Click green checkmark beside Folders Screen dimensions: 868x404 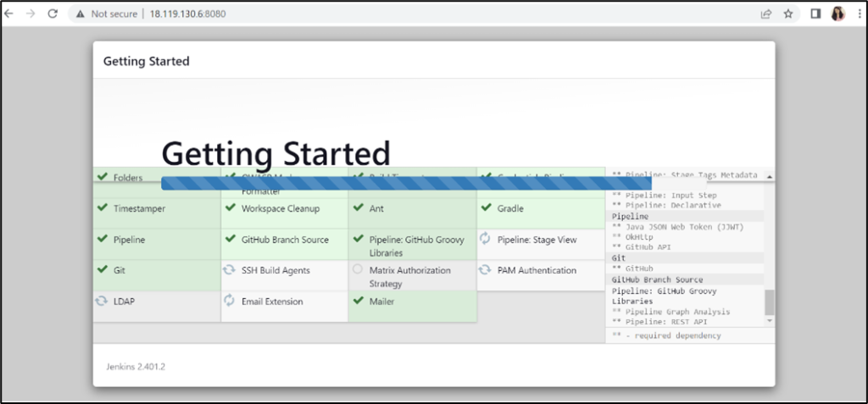pyautogui.click(x=102, y=176)
